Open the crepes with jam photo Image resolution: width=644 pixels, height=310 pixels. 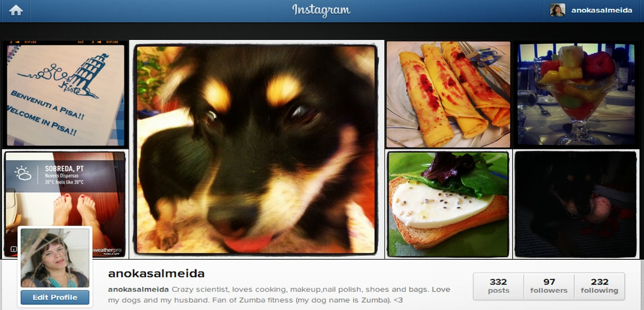[448, 94]
